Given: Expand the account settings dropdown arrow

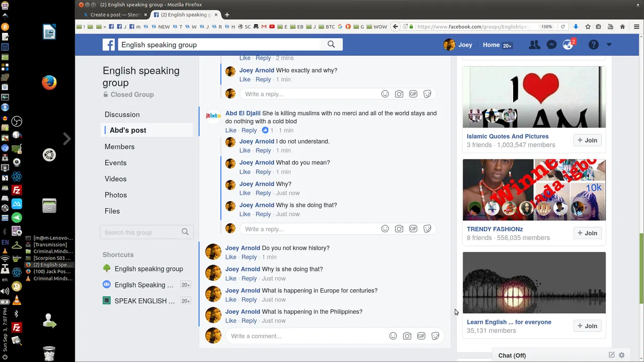Looking at the screenshot, I should pos(609,45).
